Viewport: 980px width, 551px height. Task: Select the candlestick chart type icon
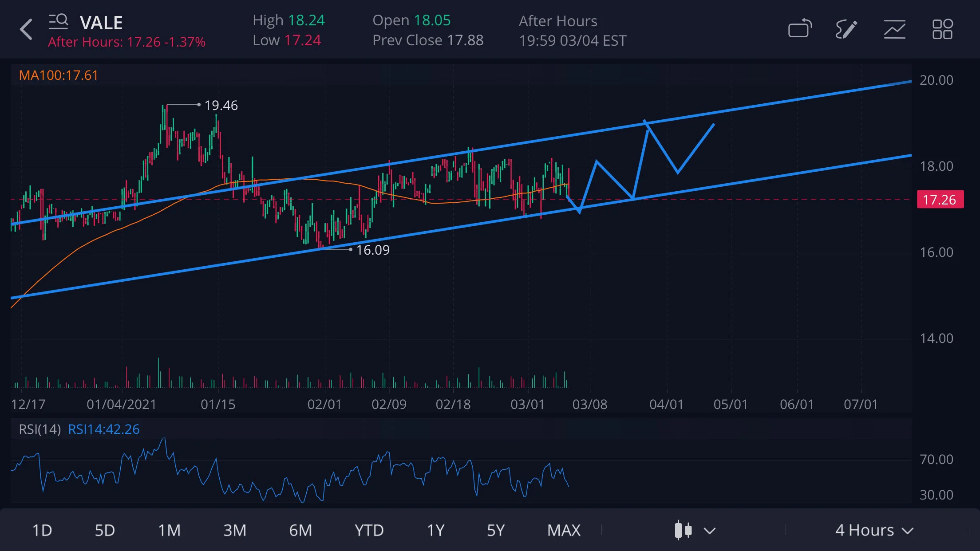point(683,530)
